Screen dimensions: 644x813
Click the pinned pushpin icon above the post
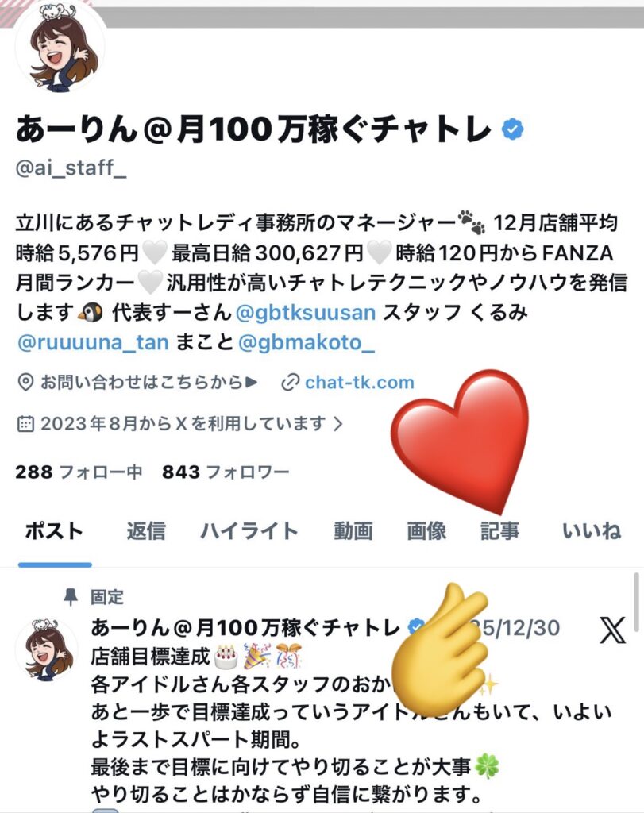coord(71,597)
